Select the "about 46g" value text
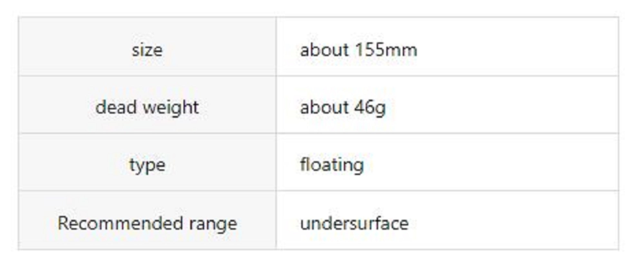644x272 pixels. tap(343, 107)
